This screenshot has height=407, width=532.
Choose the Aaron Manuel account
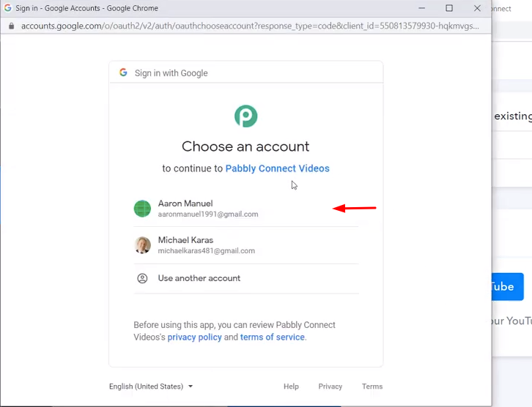(246, 209)
